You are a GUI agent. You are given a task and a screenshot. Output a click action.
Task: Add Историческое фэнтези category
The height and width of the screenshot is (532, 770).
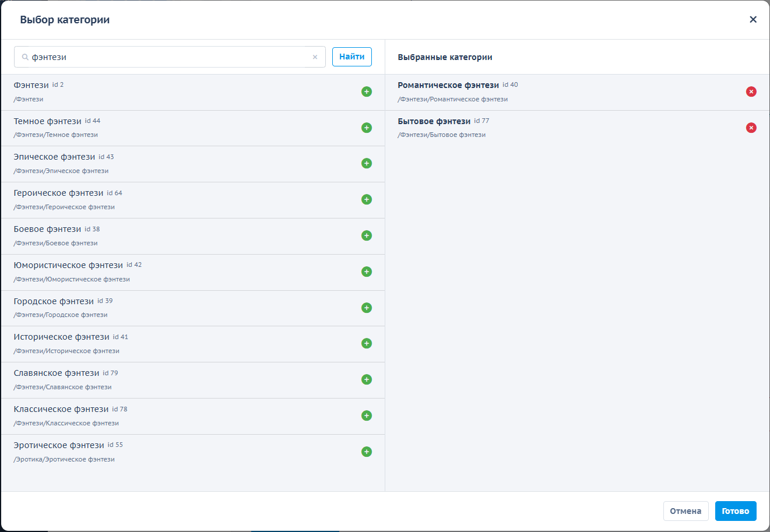click(x=367, y=344)
